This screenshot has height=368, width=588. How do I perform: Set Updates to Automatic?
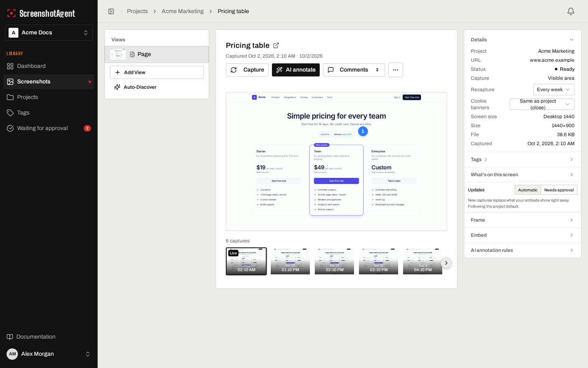coord(528,190)
